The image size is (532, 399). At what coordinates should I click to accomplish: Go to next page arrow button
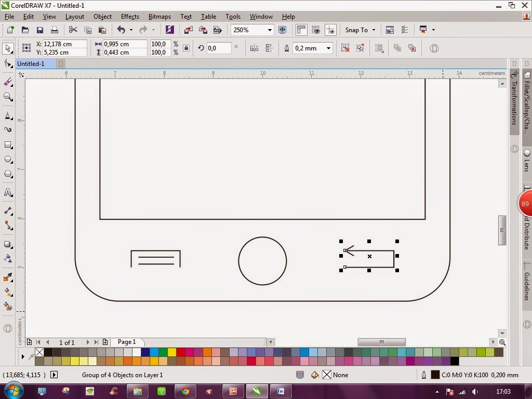pyautogui.click(x=87, y=342)
